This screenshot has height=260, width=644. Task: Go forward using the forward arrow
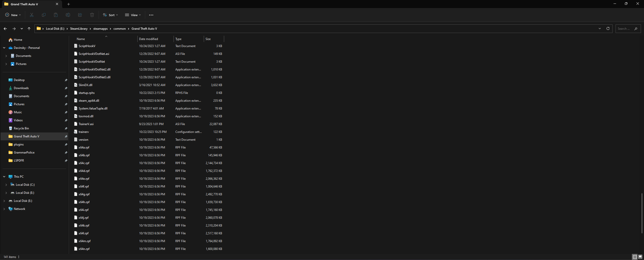[14, 29]
